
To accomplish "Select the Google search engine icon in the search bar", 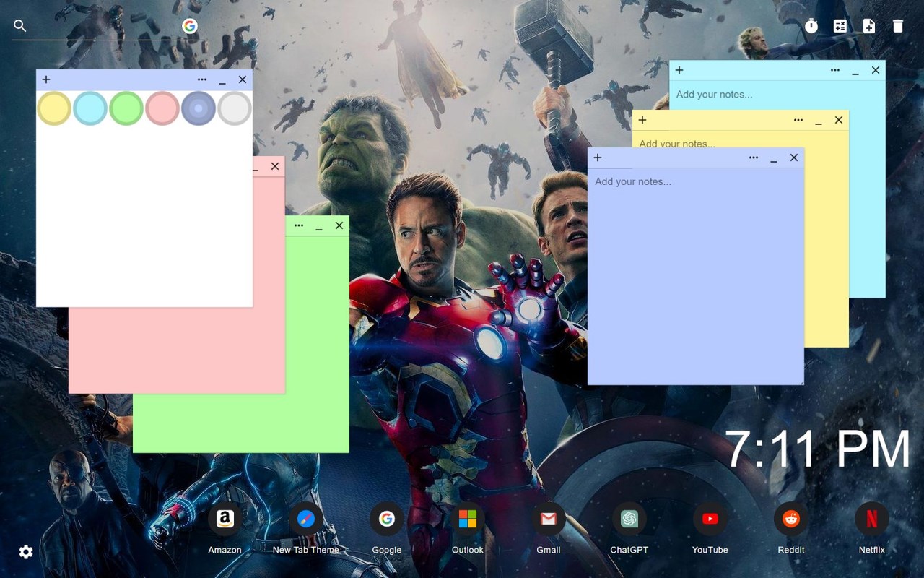I will (190, 26).
